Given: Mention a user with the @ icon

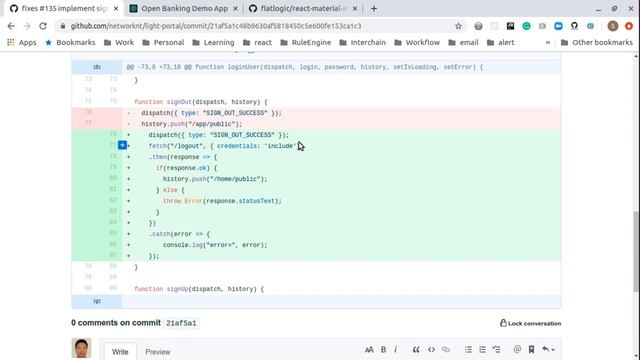Looking at the screenshot, I should click(517, 349).
